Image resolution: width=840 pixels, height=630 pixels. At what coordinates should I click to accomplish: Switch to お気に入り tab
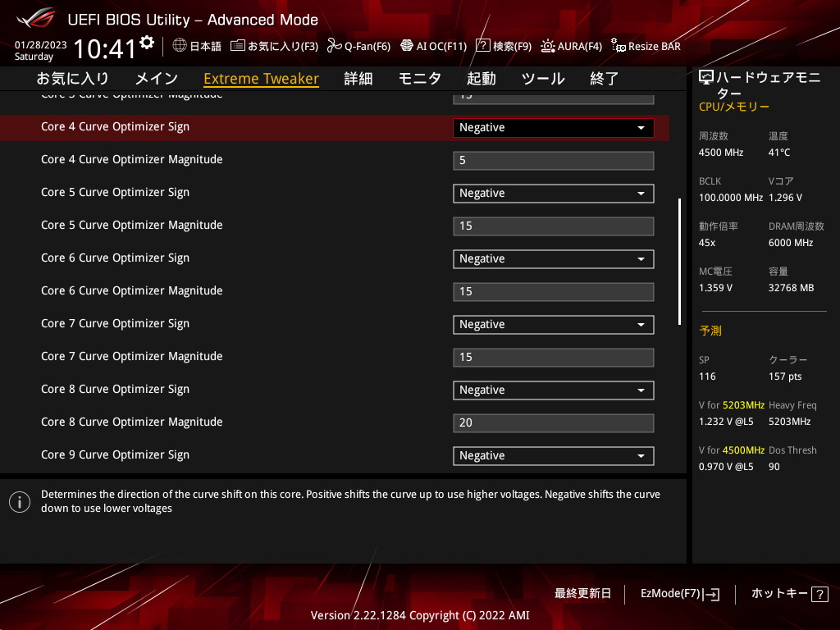pos(73,79)
